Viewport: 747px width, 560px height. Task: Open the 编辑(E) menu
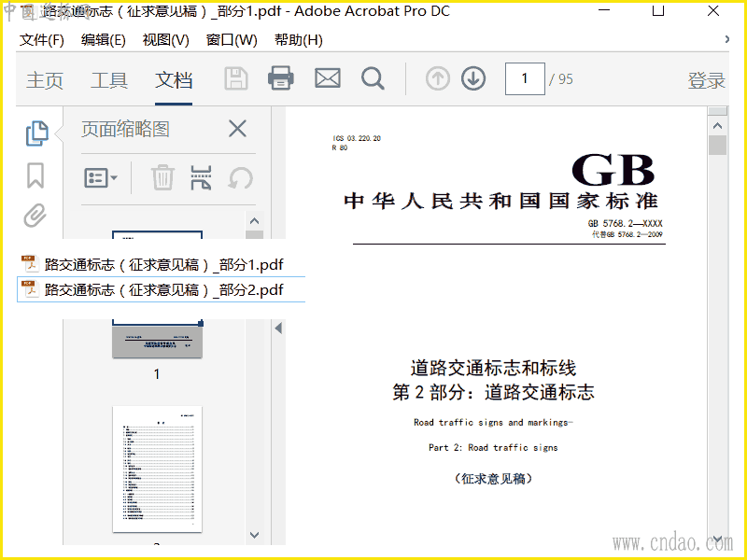coord(104,40)
